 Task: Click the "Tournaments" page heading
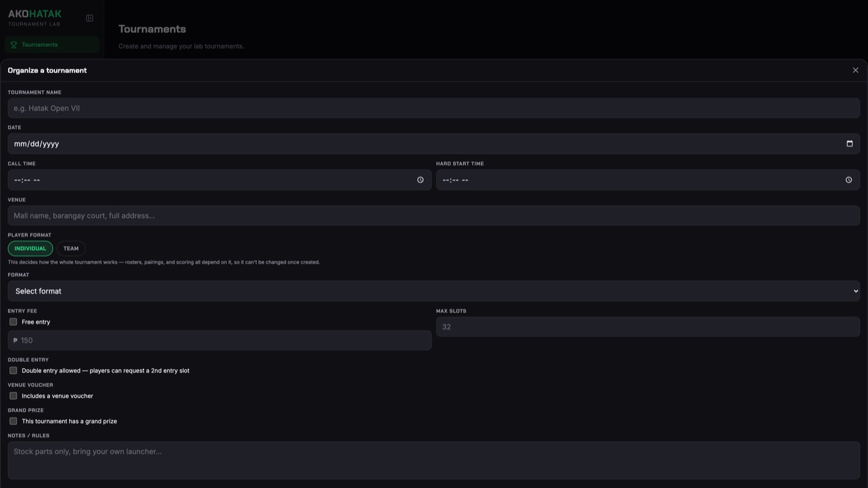coord(152,29)
